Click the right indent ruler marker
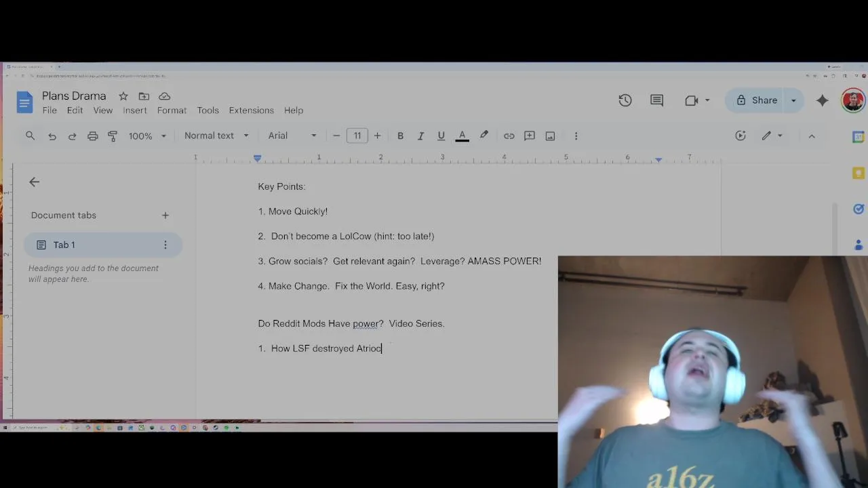The height and width of the screenshot is (488, 868). (x=658, y=159)
